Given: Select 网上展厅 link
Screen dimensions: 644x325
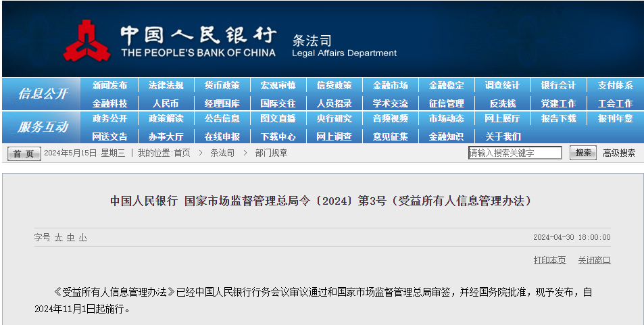Looking at the screenshot, I should click(502, 119).
